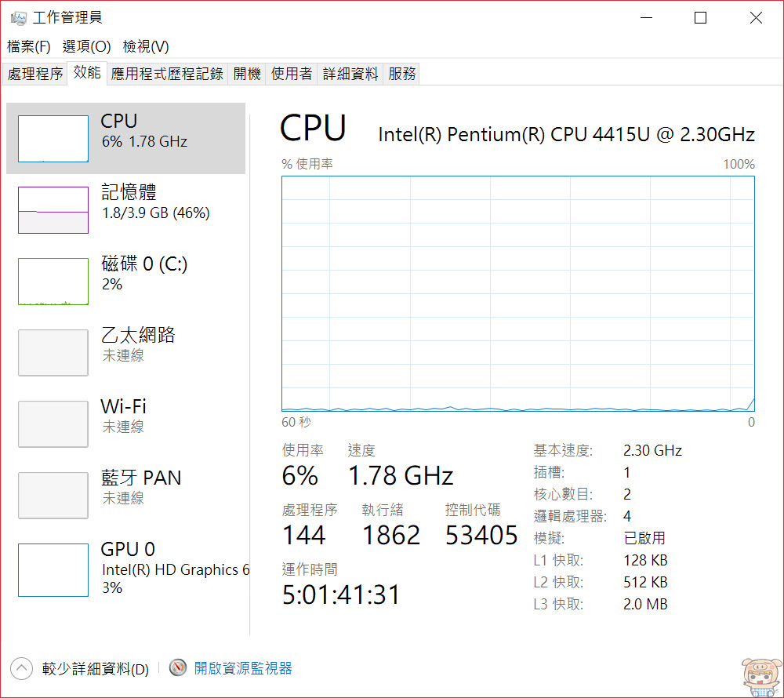This screenshot has height=698, width=784.
Task: Open the GPU 0 performance graph
Action: click(x=53, y=570)
